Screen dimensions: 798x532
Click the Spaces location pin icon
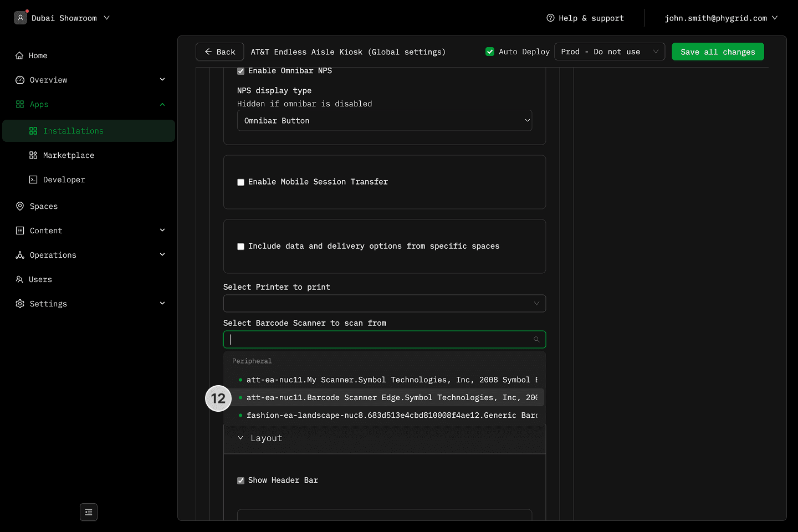click(x=20, y=206)
